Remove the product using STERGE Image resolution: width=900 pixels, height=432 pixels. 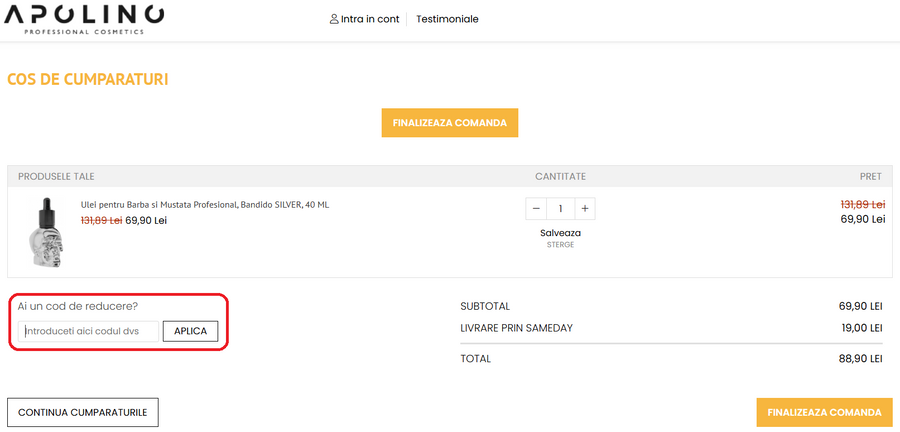pyautogui.click(x=560, y=245)
